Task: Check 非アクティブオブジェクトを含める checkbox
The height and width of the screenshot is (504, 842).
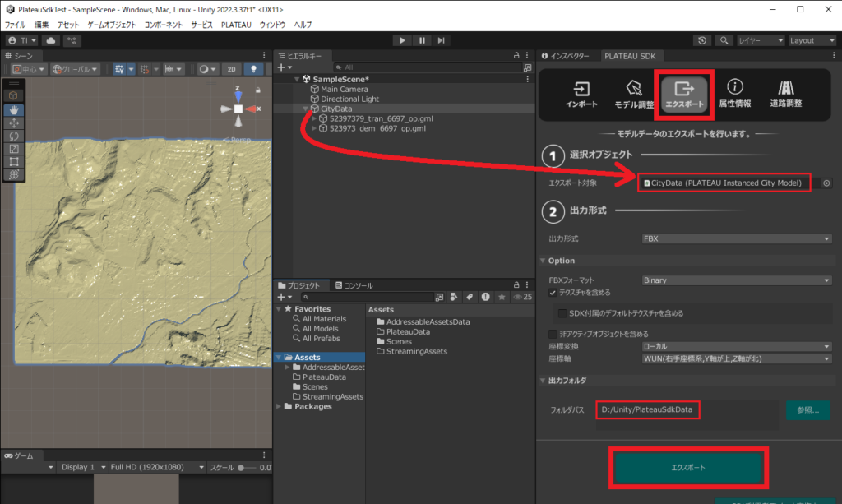Action: point(553,334)
